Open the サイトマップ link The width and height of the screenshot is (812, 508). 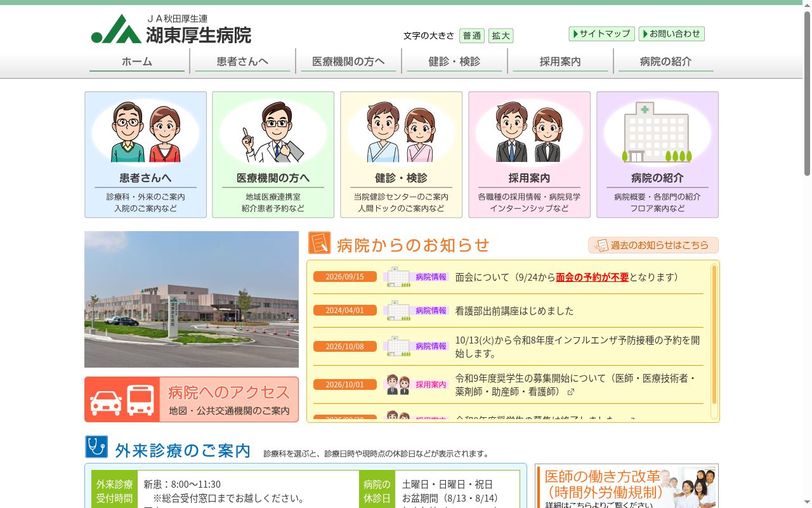(x=602, y=34)
